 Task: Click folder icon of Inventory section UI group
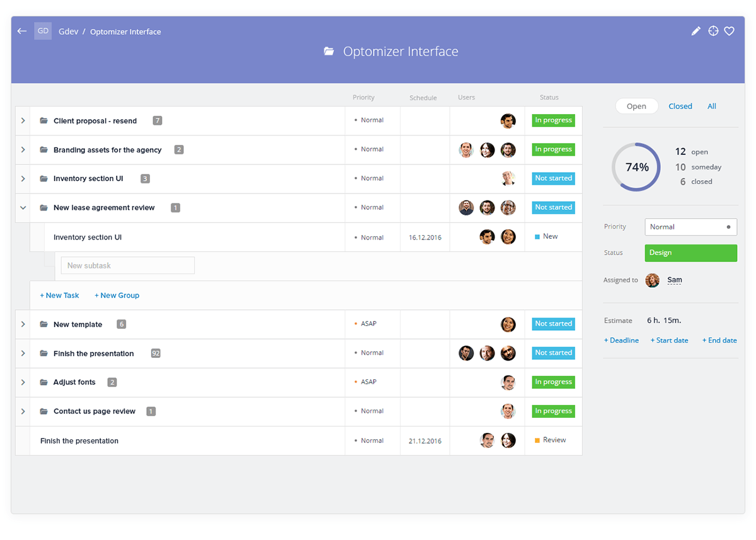pos(44,178)
